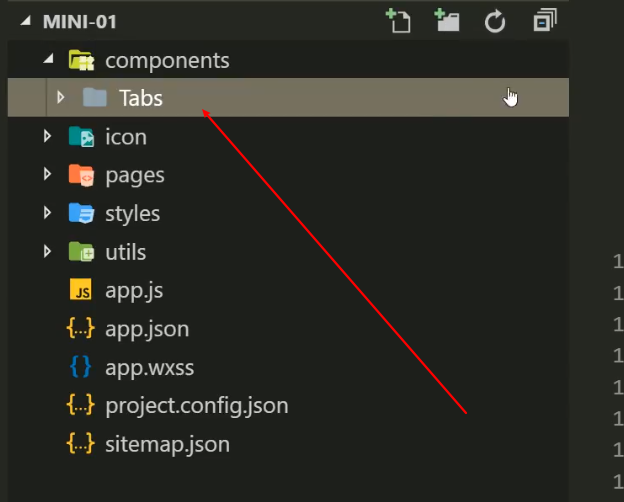This screenshot has width=624, height=502.
Task: Select the sitemap.json file
Action: (167, 443)
